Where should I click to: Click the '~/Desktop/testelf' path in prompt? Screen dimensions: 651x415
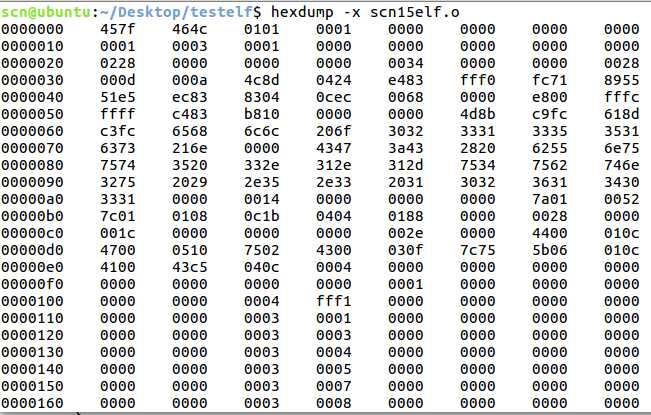pos(175,12)
